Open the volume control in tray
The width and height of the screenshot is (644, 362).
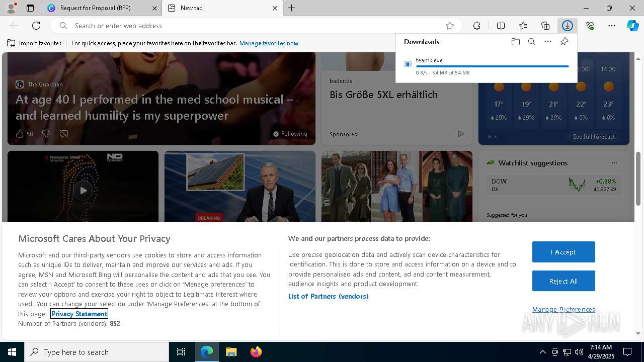579,352
